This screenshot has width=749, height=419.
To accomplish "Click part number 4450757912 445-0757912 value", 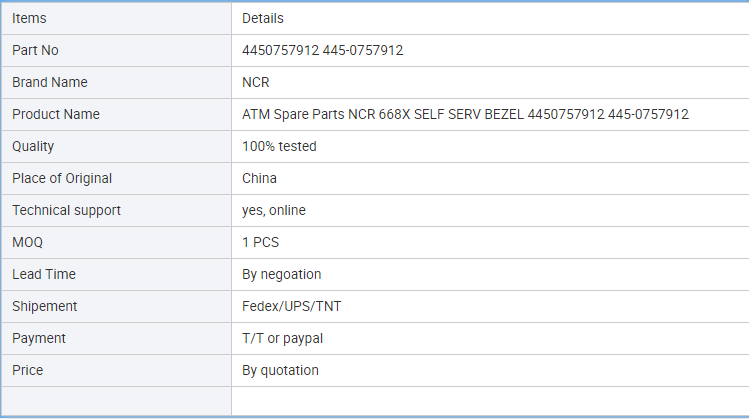I will coord(322,50).
